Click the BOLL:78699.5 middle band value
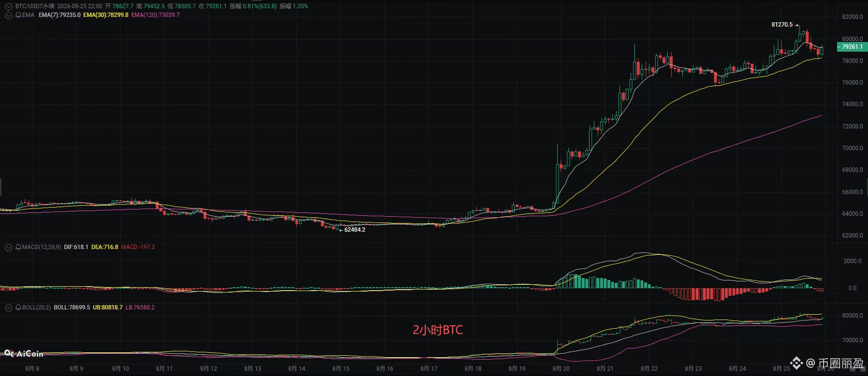The height and width of the screenshot is (376, 868). click(72, 307)
